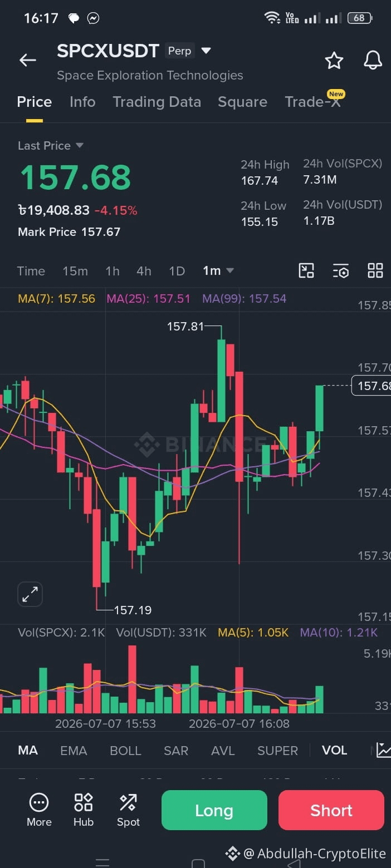The width and height of the screenshot is (391, 868).
Task: Tap volume MA(5): 1.05K label
Action: (253, 632)
